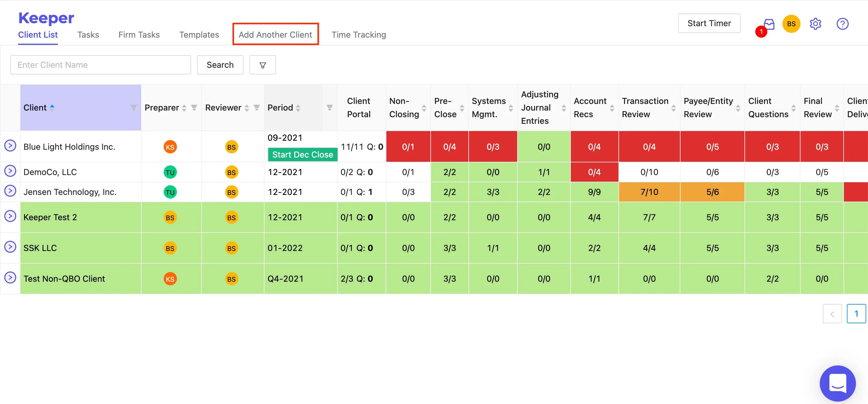Filter the Preparer column
868x404 pixels.
[194, 108]
